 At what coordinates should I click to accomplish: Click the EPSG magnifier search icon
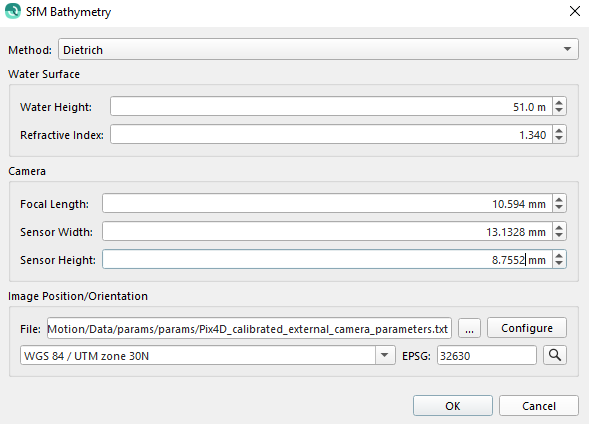pyautogui.click(x=555, y=355)
